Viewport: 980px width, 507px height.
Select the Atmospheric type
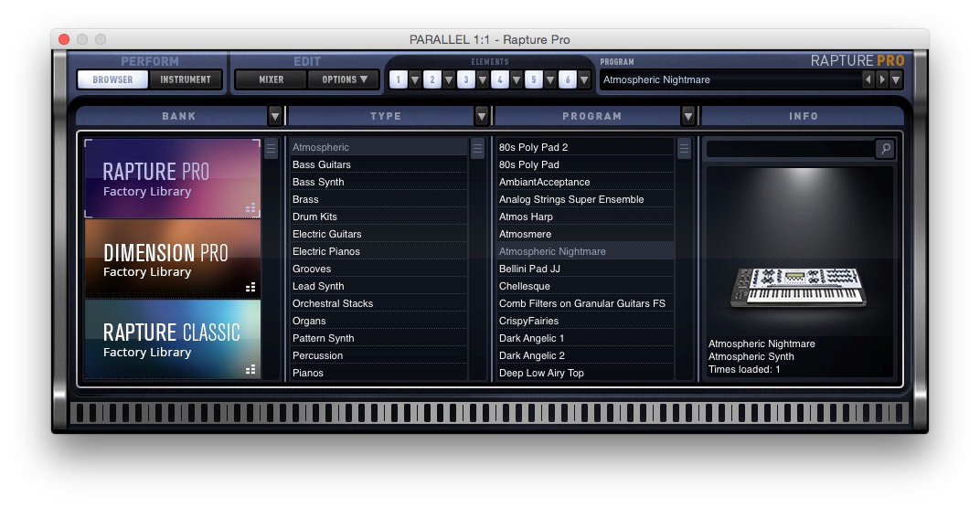[378, 147]
